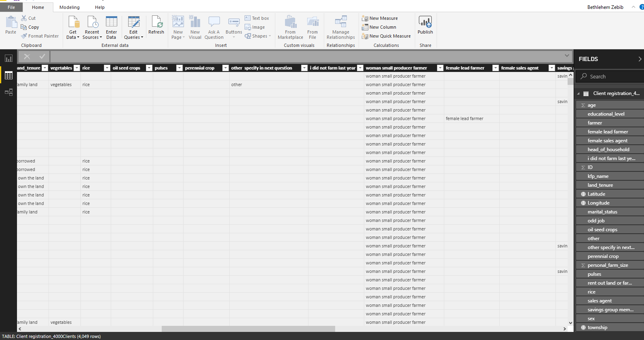Open the Help tab

[100, 7]
